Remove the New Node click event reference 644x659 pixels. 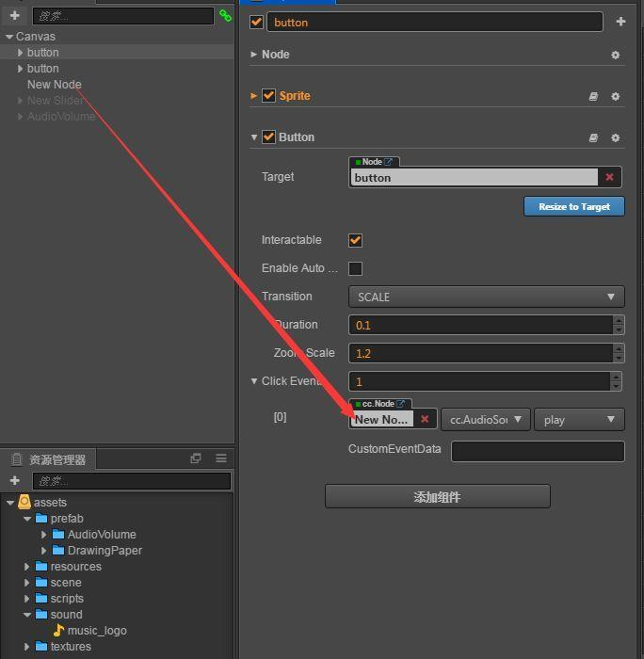425,419
